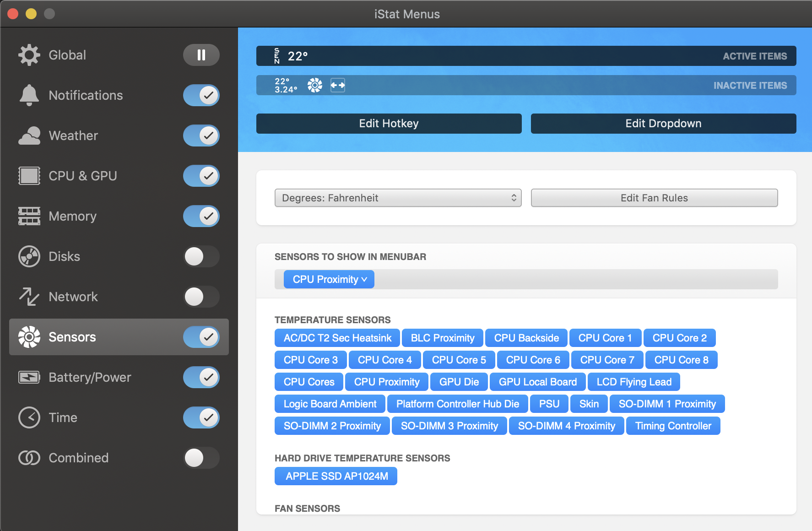Select the SO-DIMM 3 Proximity sensor

[449, 426]
